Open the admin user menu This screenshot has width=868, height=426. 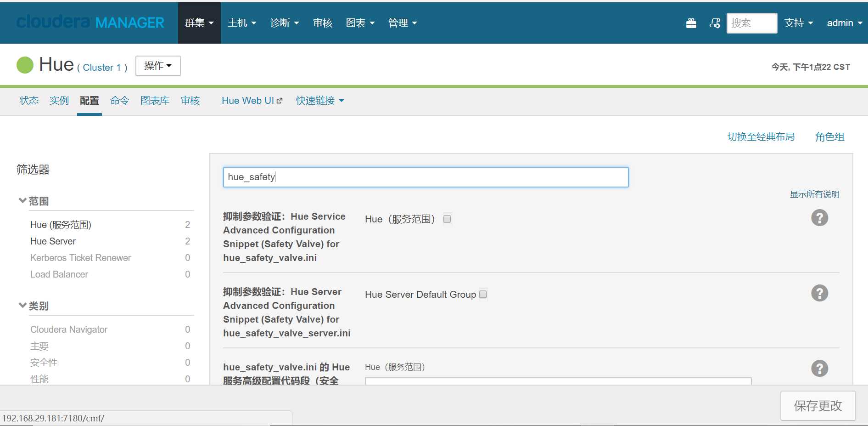pyautogui.click(x=845, y=23)
